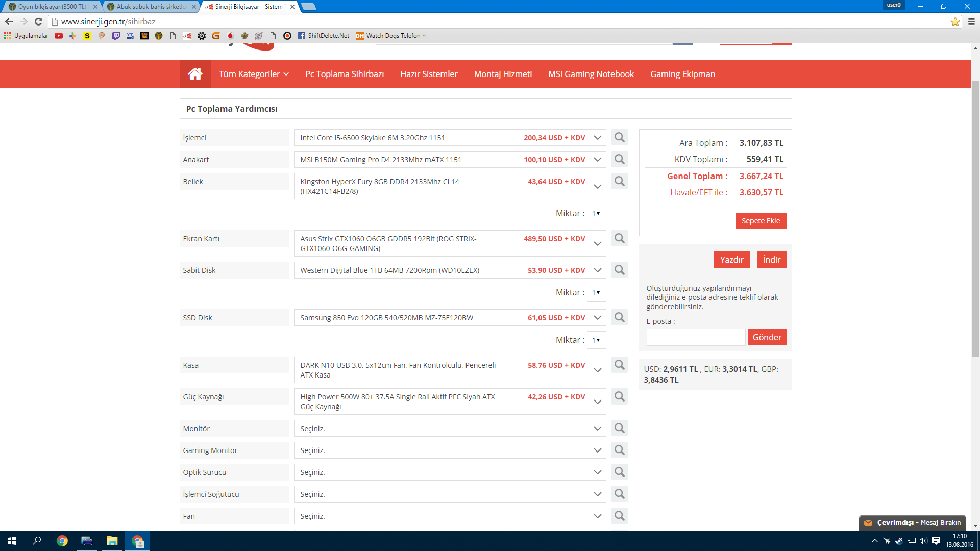The height and width of the screenshot is (551, 980).
Task: Search products for the Kasa row
Action: click(620, 365)
